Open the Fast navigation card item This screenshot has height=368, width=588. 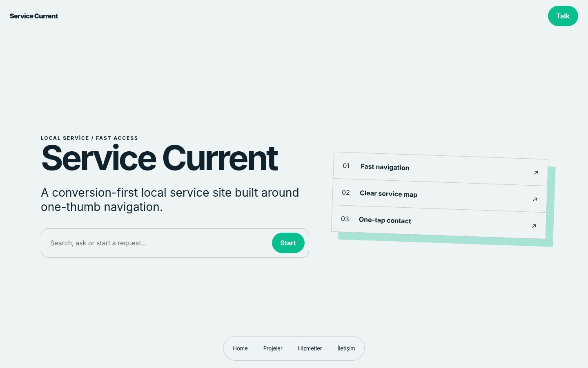[441, 169]
